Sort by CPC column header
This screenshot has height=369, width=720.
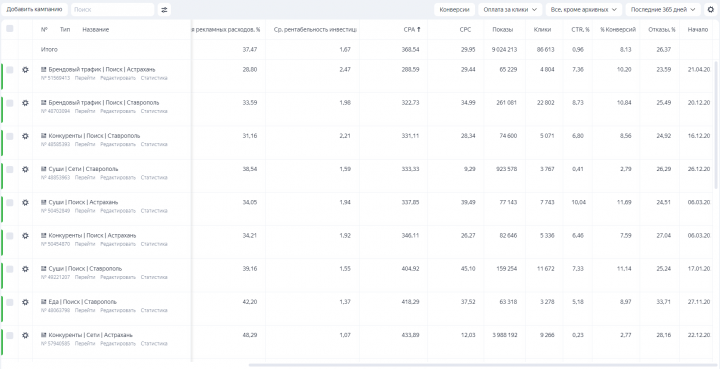click(x=465, y=29)
